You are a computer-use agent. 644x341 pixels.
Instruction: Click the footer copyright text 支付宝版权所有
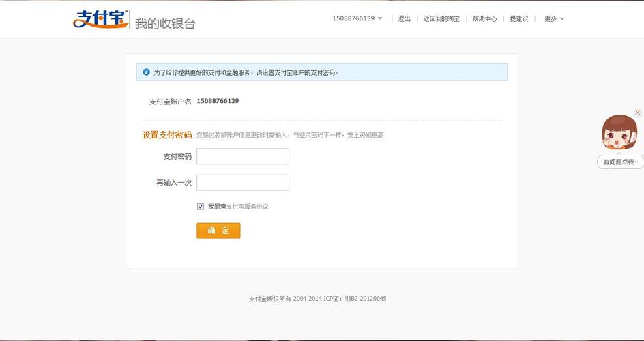pos(270,299)
